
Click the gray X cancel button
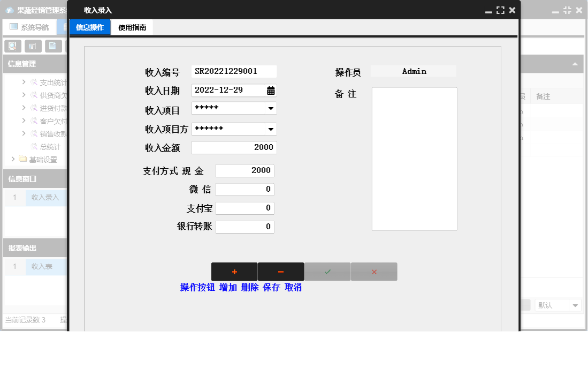[373, 272]
